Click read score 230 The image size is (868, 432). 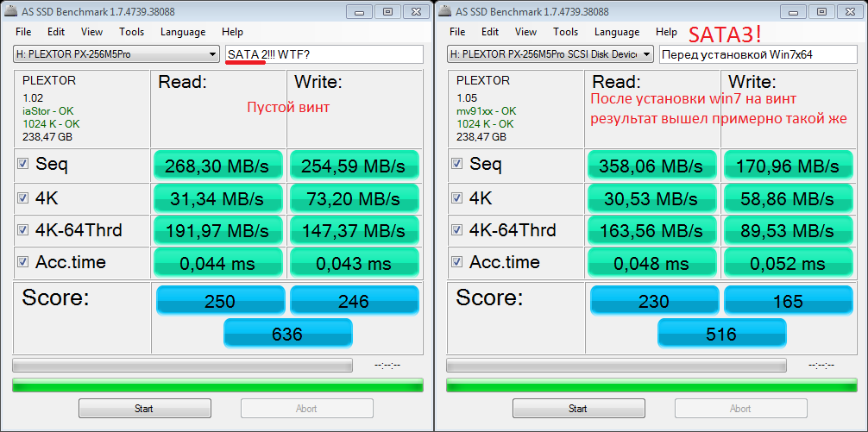[654, 300]
